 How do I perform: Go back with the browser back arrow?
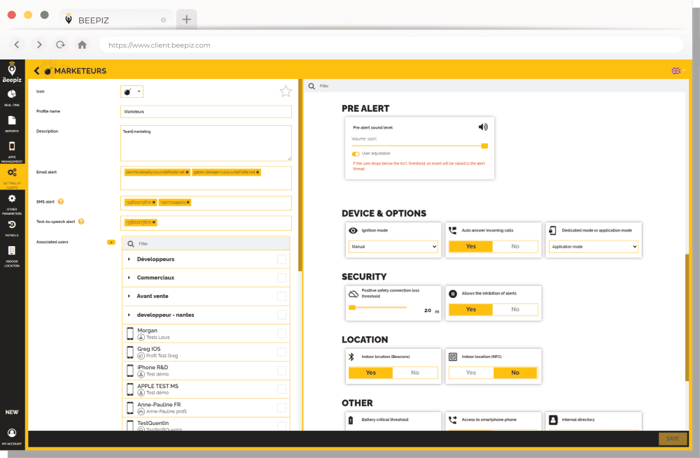click(17, 45)
